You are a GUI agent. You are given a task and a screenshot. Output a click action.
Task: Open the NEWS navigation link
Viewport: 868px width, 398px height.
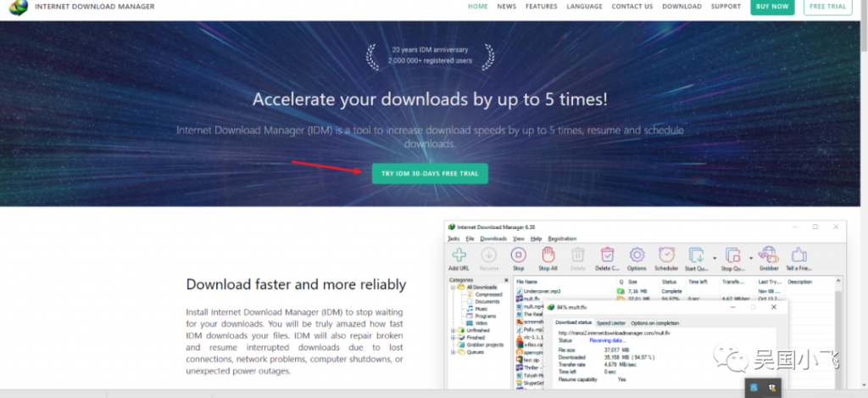pos(507,7)
